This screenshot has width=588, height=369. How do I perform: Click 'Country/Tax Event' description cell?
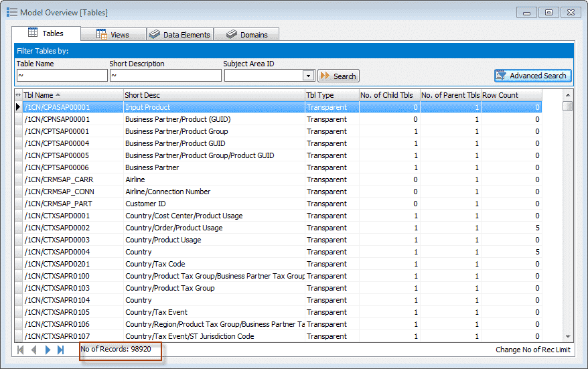[214, 312]
